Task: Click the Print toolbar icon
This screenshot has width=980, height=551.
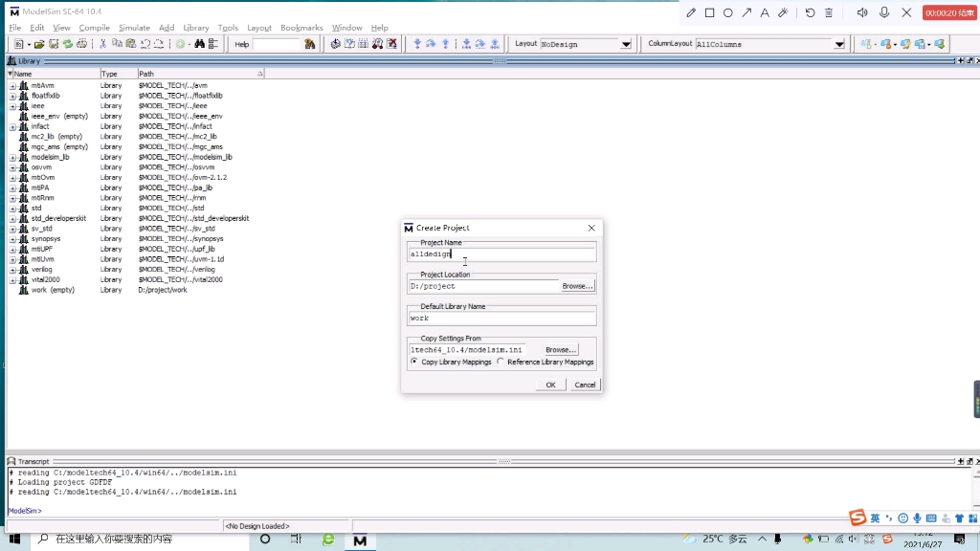Action: pyautogui.click(x=81, y=44)
